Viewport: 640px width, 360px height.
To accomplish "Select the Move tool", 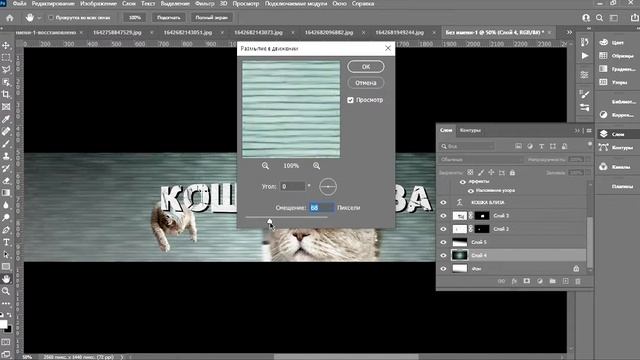I will (6, 45).
